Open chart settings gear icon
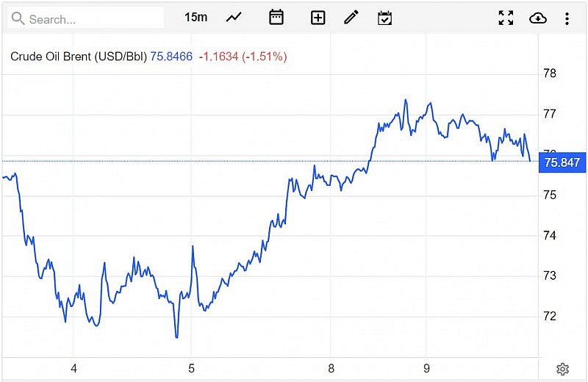 click(x=562, y=369)
